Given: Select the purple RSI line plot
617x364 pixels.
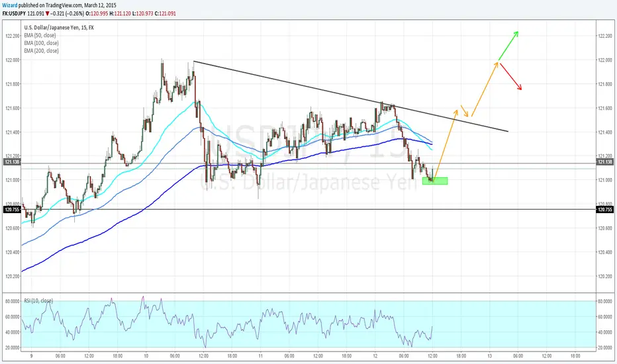Looking at the screenshot, I should 228,322.
